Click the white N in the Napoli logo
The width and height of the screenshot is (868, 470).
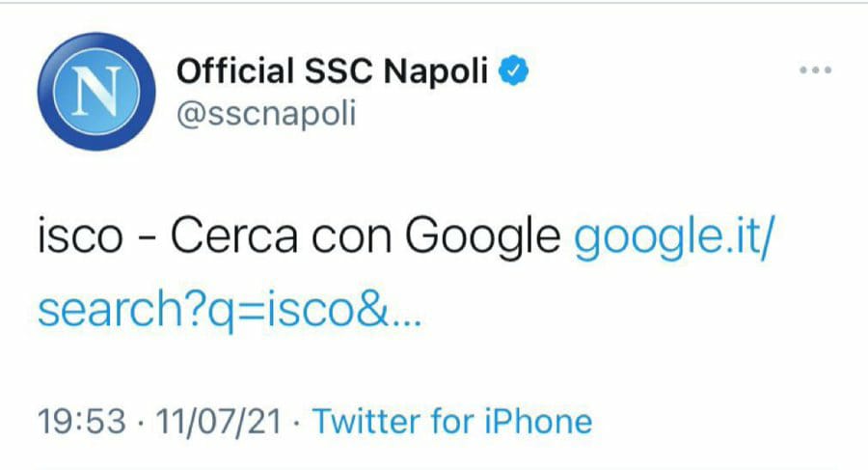[91, 95]
